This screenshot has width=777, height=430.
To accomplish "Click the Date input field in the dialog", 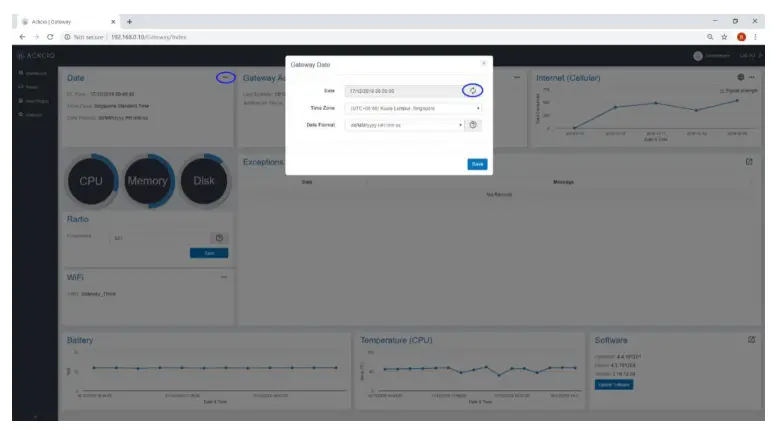I will point(404,91).
